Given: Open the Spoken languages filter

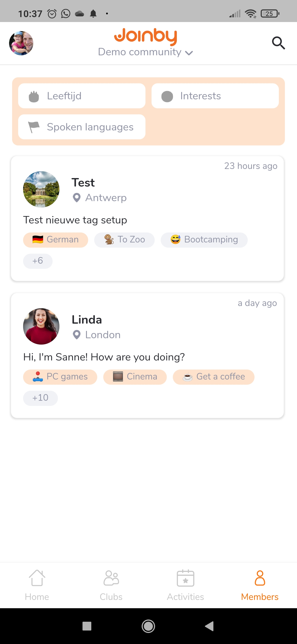Looking at the screenshot, I should (x=82, y=127).
